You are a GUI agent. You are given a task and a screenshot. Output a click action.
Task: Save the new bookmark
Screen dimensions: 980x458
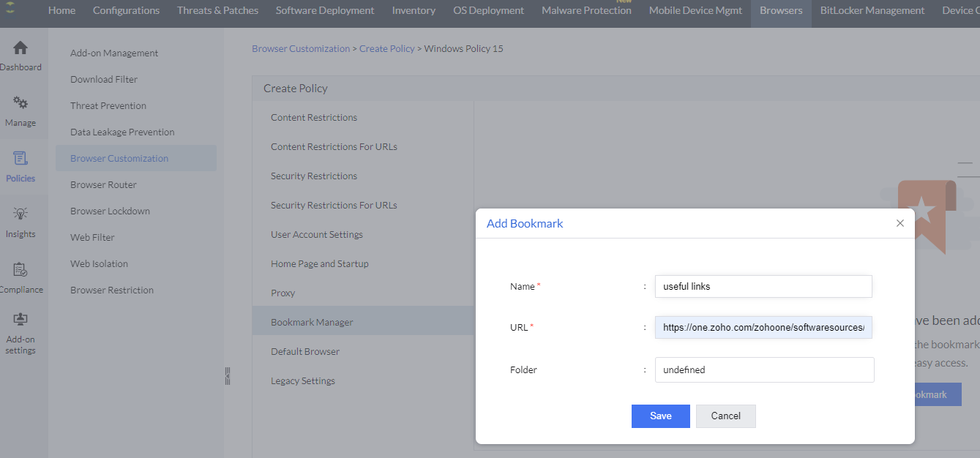[660, 416]
